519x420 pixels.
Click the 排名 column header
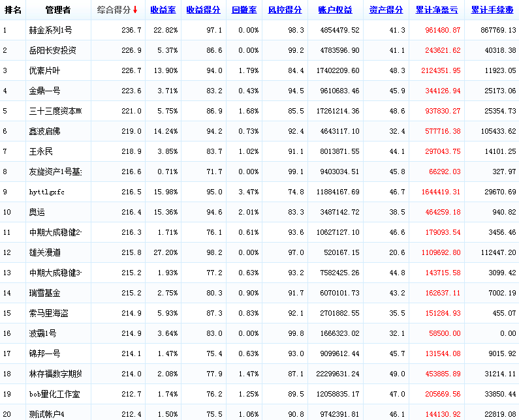13,10
